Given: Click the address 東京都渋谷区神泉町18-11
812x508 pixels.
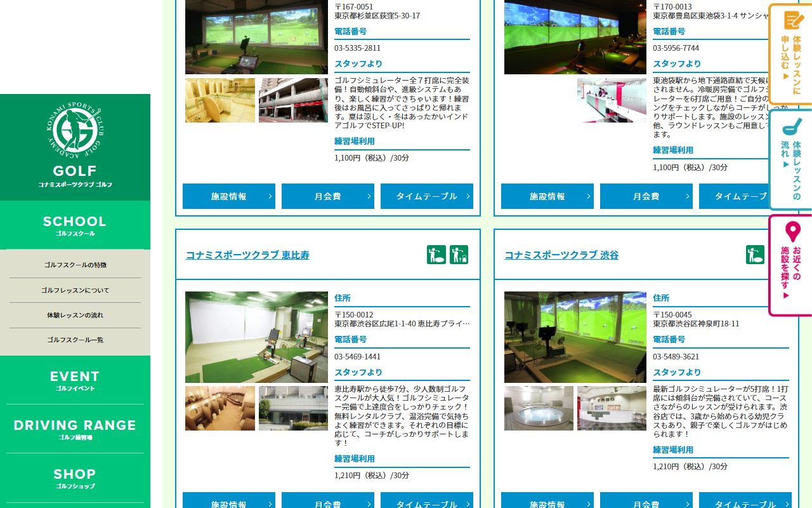Looking at the screenshot, I should [696, 324].
